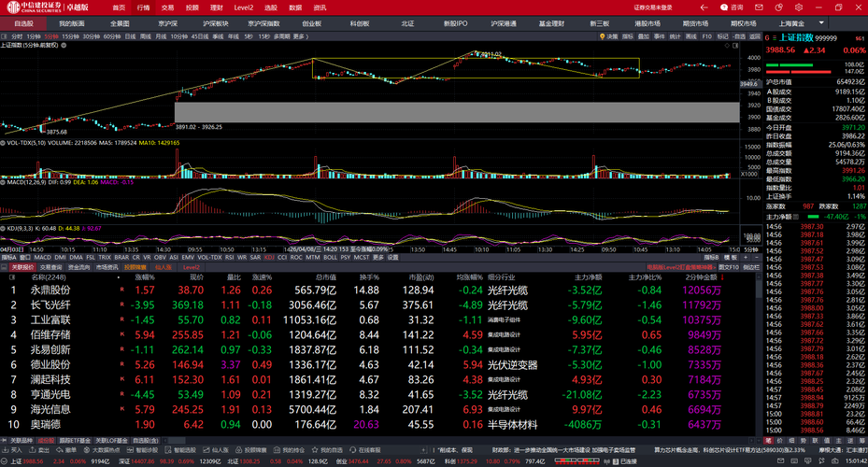Open the mail envelope icon in title bar

pyautogui.click(x=759, y=7)
